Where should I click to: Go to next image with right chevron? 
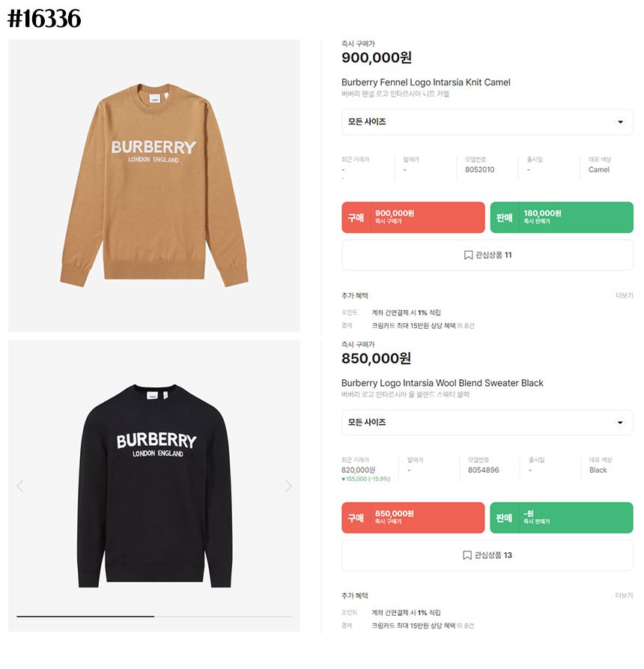(x=288, y=486)
